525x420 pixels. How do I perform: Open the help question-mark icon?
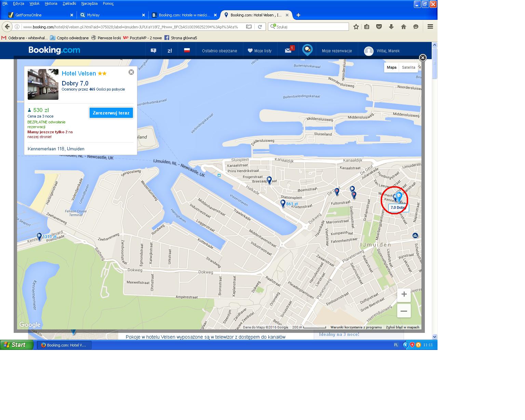click(153, 51)
